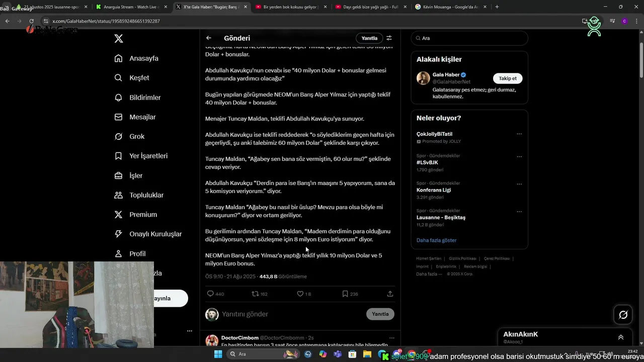Open Gala Haber profile in Alakalı kişiler

446,75
